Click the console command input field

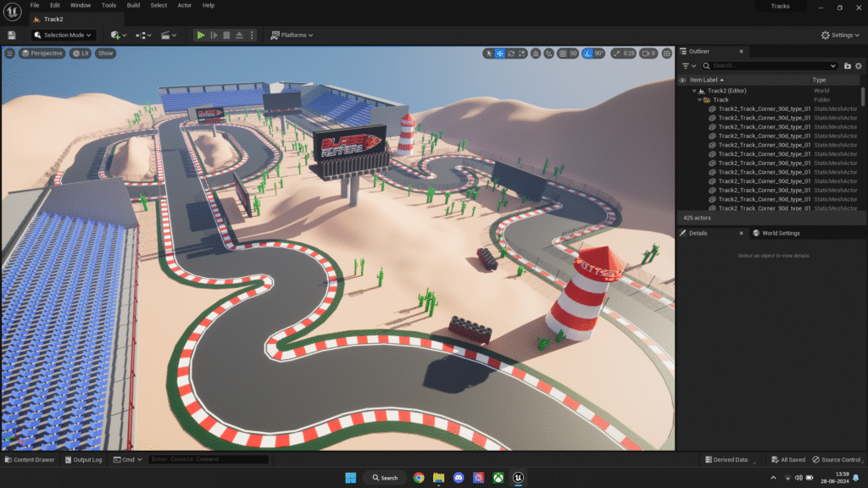[209, 459]
